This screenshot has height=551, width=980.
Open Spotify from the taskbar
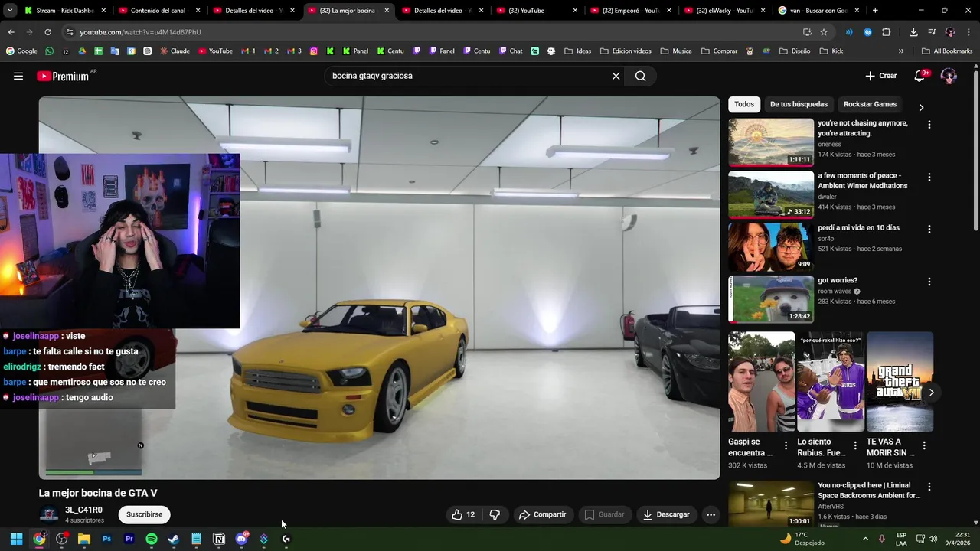pos(152,539)
